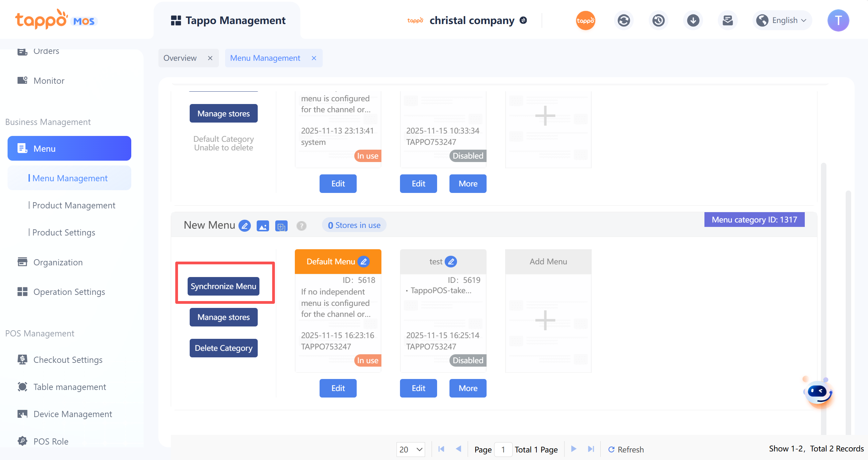This screenshot has width=868, height=460.
Task: Expand christal company switcher
Action: click(523, 21)
